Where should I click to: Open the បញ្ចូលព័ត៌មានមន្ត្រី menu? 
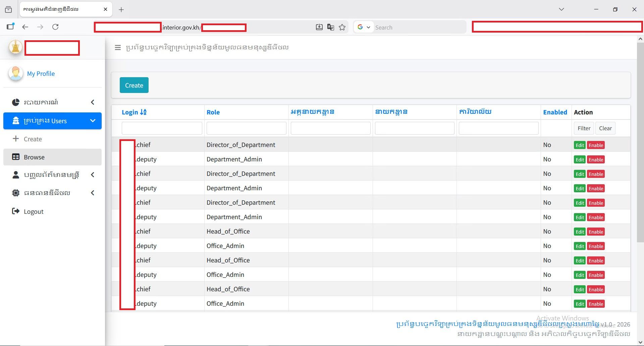pos(52,175)
